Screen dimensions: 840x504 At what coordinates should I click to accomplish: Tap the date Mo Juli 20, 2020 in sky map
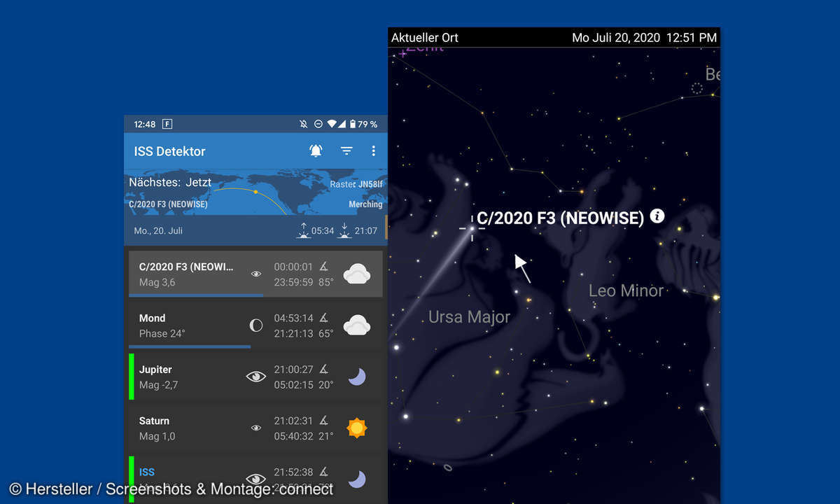point(616,38)
